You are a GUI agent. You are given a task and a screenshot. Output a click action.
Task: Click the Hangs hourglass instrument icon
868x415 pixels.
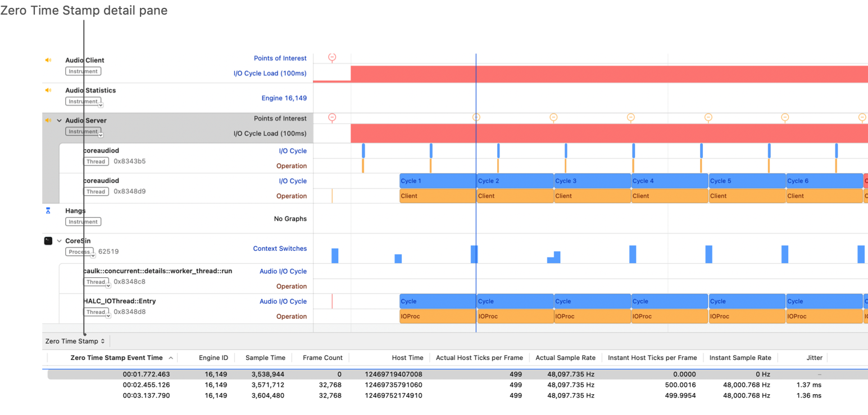tap(48, 210)
